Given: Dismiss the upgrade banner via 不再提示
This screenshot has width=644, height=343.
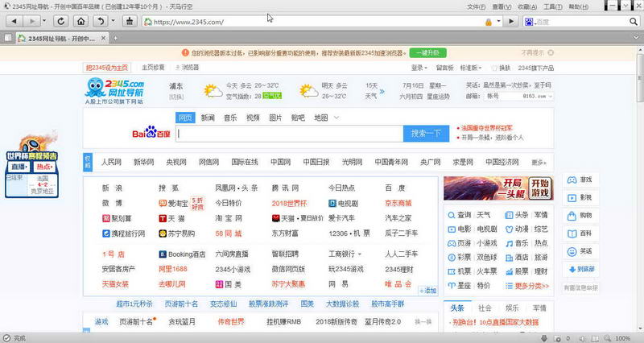Looking at the screenshot, I should tap(537, 52).
